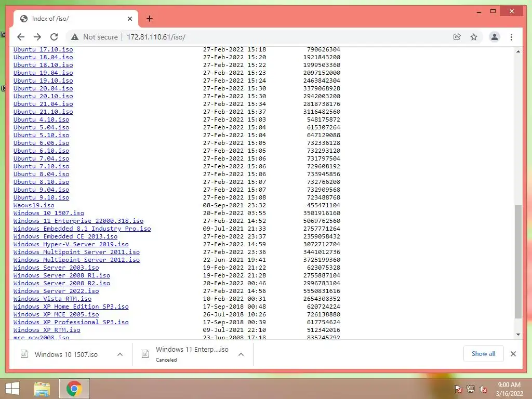Reload the /iso/ index page
This screenshot has height=399, width=532.
pyautogui.click(x=54, y=37)
